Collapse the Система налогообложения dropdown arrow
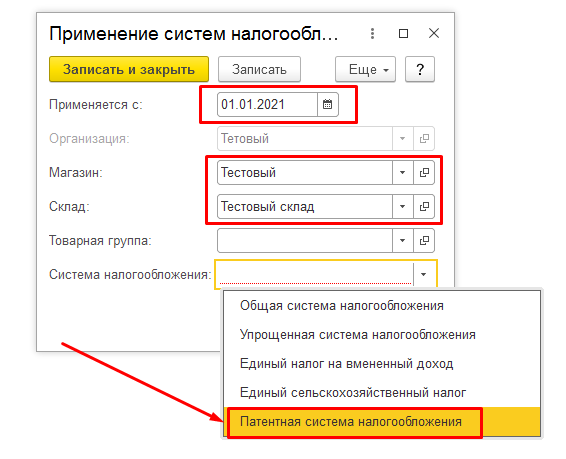The image size is (566, 459). click(x=424, y=275)
